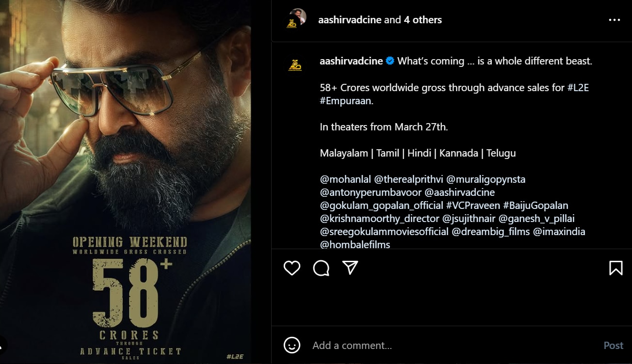Open the "4 others" collaborators list
632x364 pixels.
[x=422, y=20]
